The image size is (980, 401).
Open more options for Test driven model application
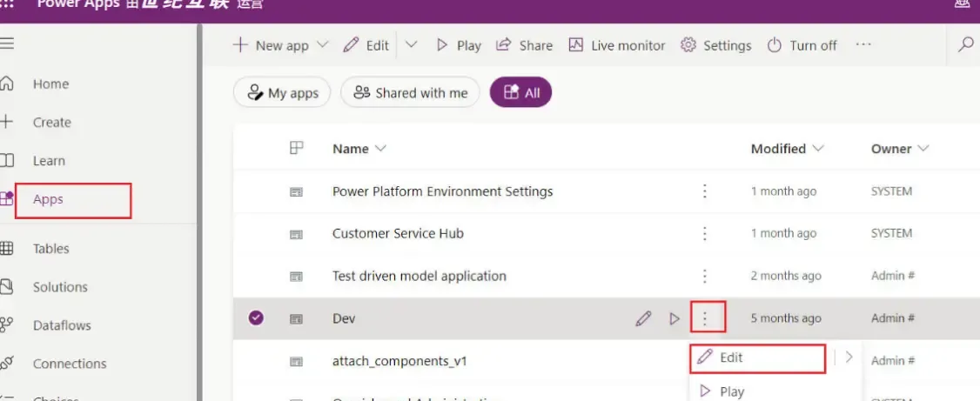click(704, 276)
